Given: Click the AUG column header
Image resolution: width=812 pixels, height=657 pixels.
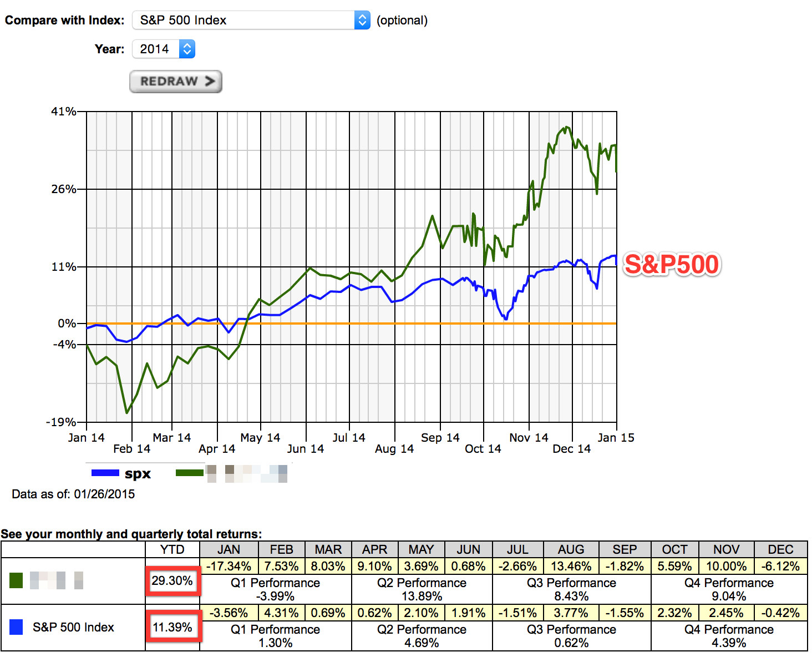Looking at the screenshot, I should 571,549.
